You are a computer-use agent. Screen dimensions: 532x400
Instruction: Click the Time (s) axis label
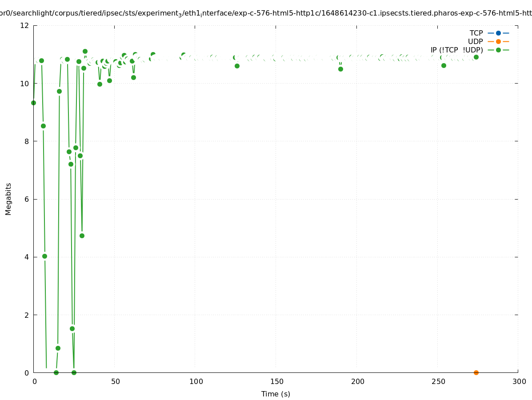pyautogui.click(x=276, y=394)
